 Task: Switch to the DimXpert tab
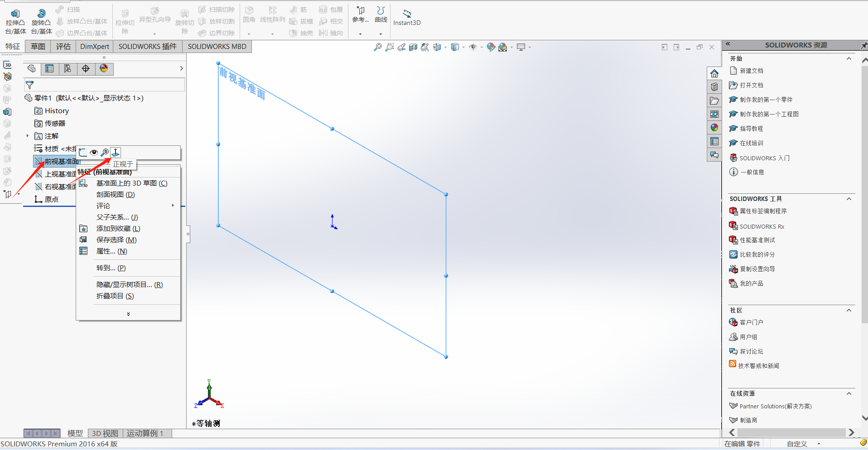tap(95, 46)
